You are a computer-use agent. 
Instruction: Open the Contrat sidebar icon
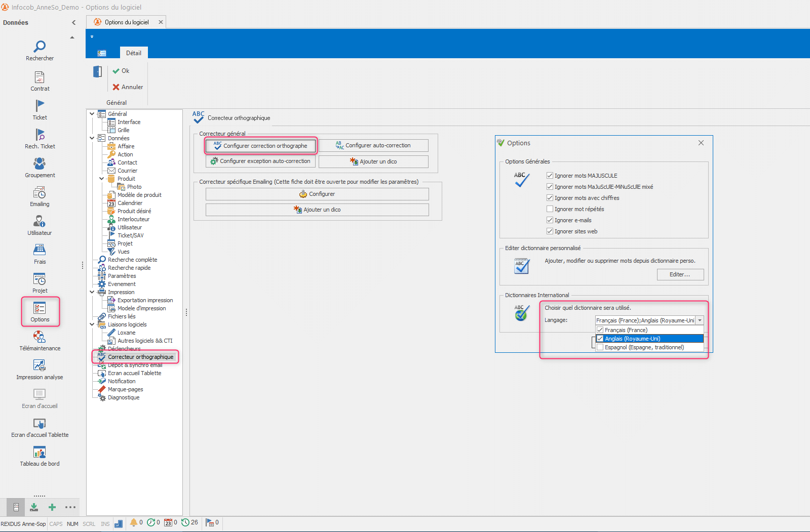point(40,77)
